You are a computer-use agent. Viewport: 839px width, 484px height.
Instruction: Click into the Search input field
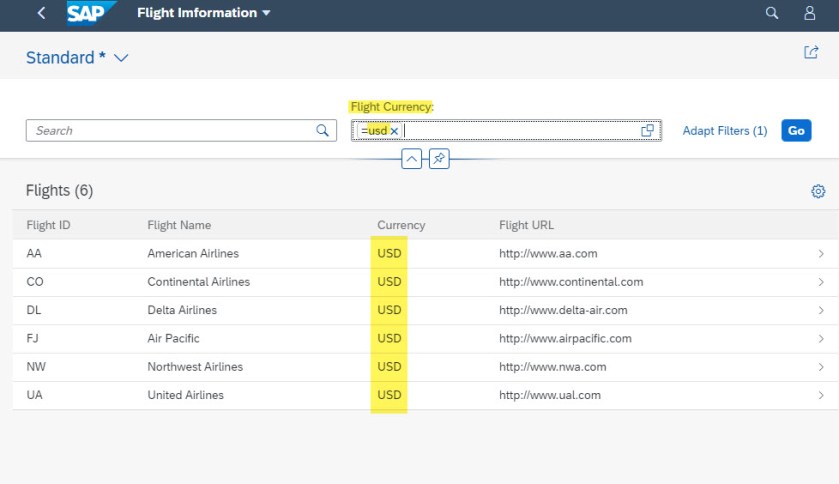point(170,131)
